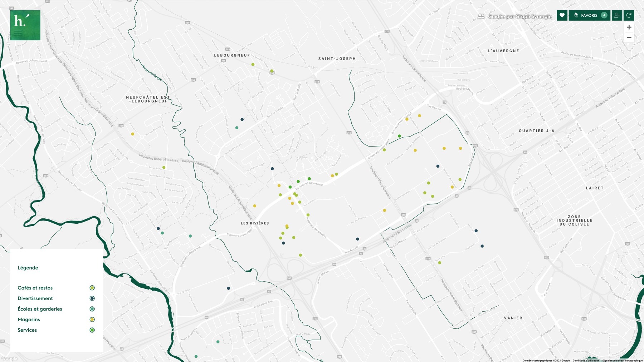Open the Conditions d'utilisation link
This screenshot has width=644, height=362.
click(x=586, y=360)
